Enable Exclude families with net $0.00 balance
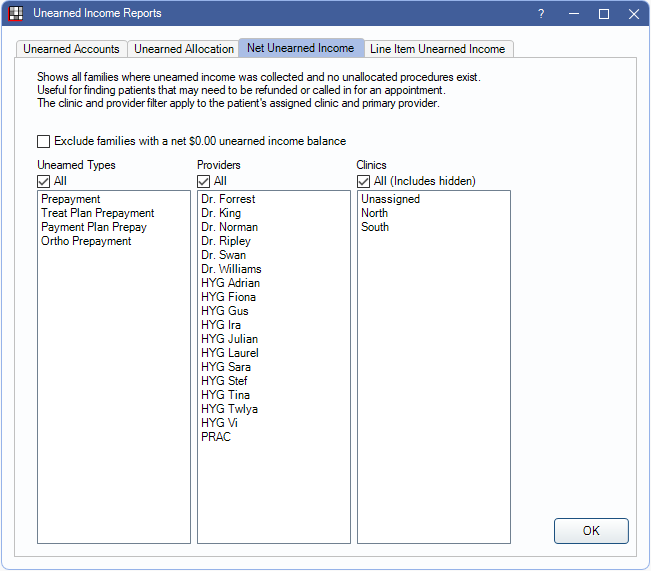The width and height of the screenshot is (651, 571). [44, 142]
